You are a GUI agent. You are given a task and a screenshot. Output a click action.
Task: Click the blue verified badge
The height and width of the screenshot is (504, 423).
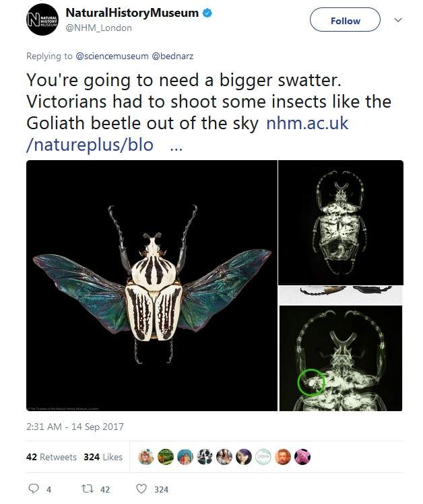(x=208, y=13)
